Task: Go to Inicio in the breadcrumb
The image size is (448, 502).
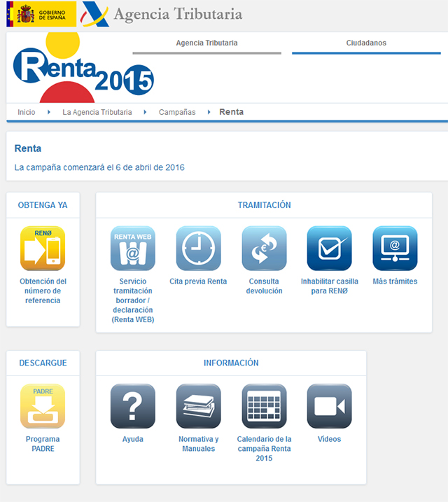Action: pos(26,112)
